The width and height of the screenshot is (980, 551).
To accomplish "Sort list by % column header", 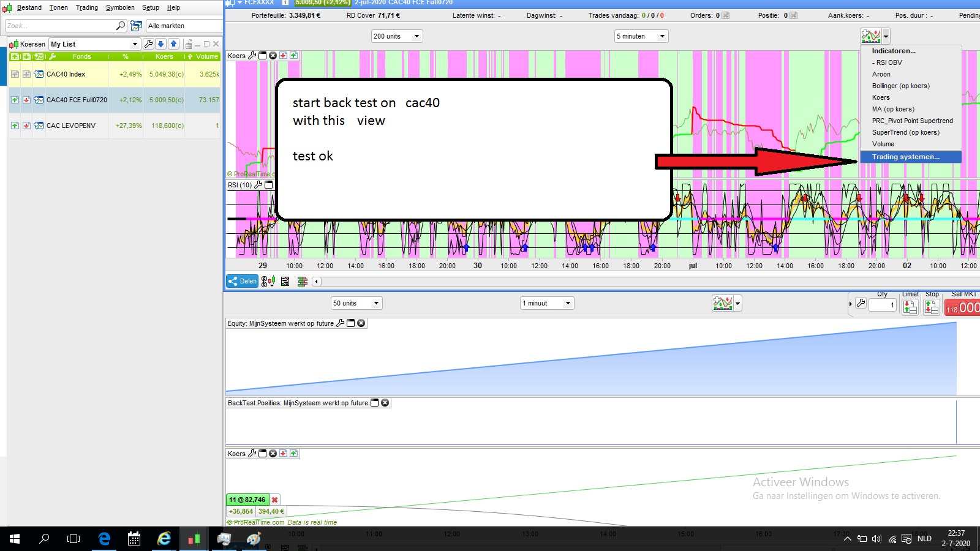I will point(126,56).
